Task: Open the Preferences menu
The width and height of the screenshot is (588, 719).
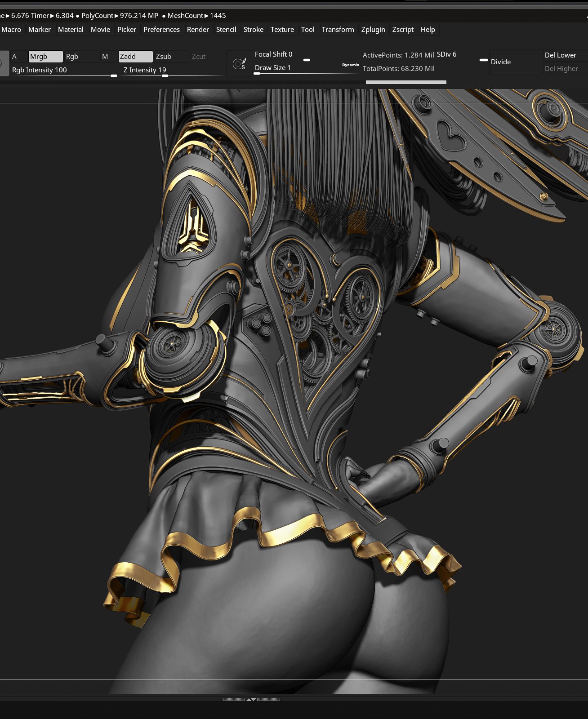Action: [161, 30]
